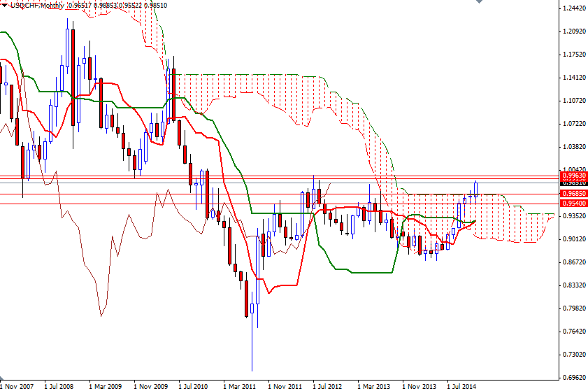Click the 1 Mar 2009 date label

click(106, 386)
